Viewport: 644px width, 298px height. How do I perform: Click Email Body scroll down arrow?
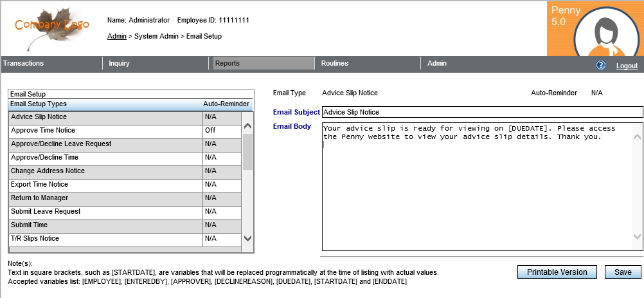tap(637, 236)
